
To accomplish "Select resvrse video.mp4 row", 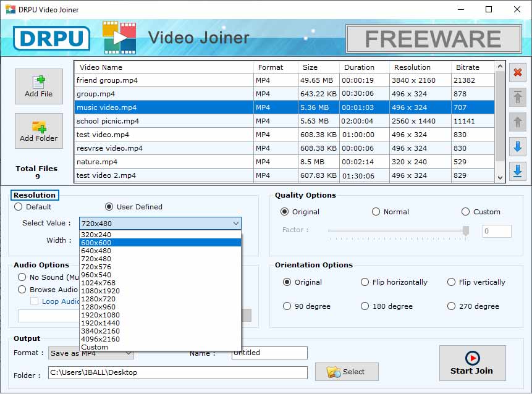I will [x=284, y=148].
